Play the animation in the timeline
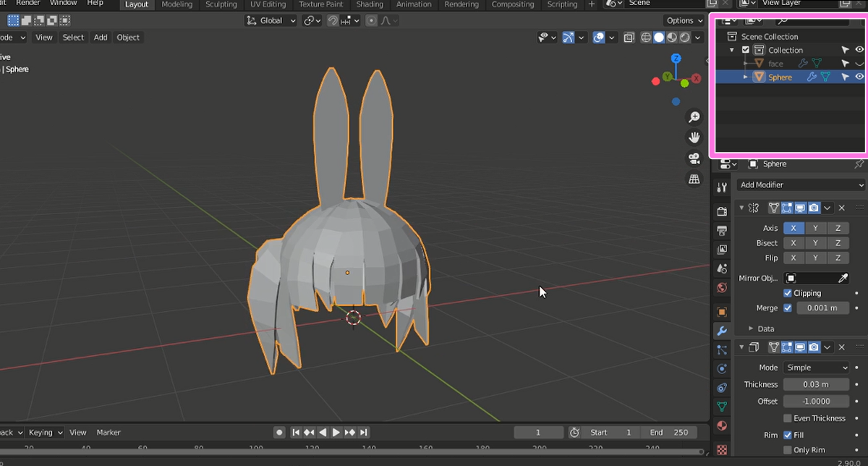The image size is (868, 466). point(336,433)
